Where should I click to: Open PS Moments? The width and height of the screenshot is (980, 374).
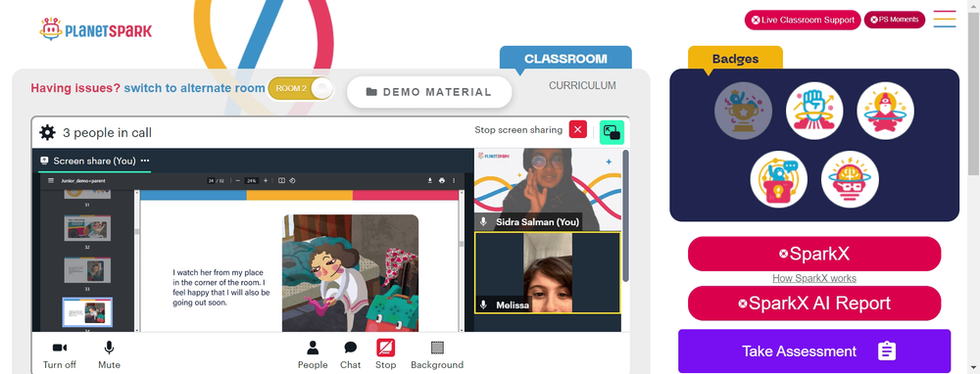click(x=894, y=20)
